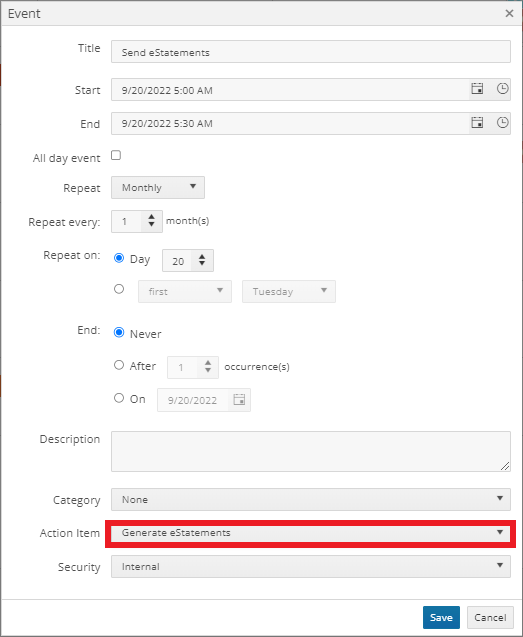Save the event
The width and height of the screenshot is (523, 637).
(441, 618)
